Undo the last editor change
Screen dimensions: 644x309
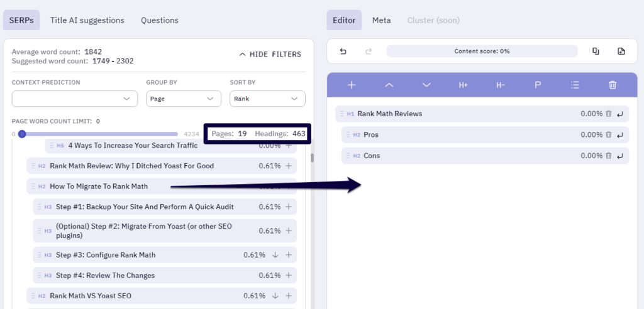343,51
